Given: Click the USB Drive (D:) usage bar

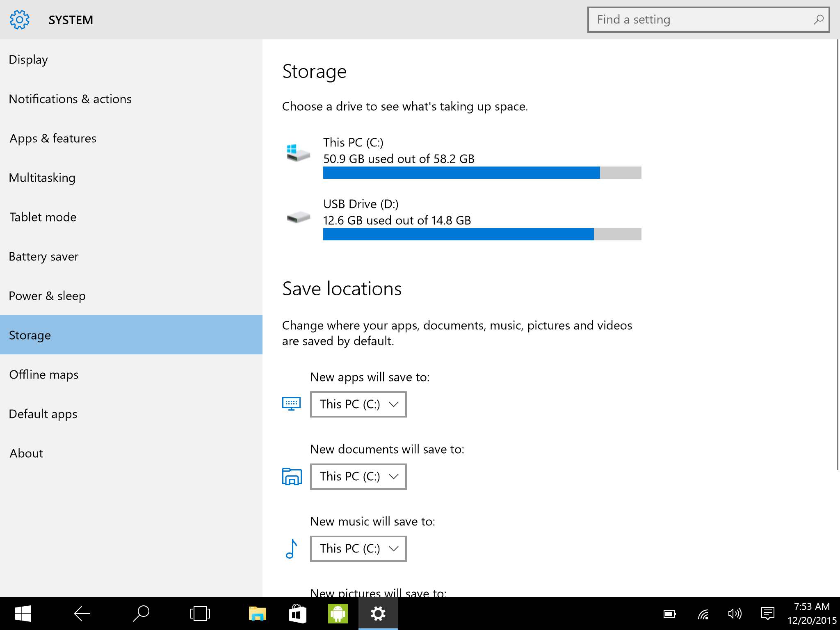Looking at the screenshot, I should click(x=482, y=234).
